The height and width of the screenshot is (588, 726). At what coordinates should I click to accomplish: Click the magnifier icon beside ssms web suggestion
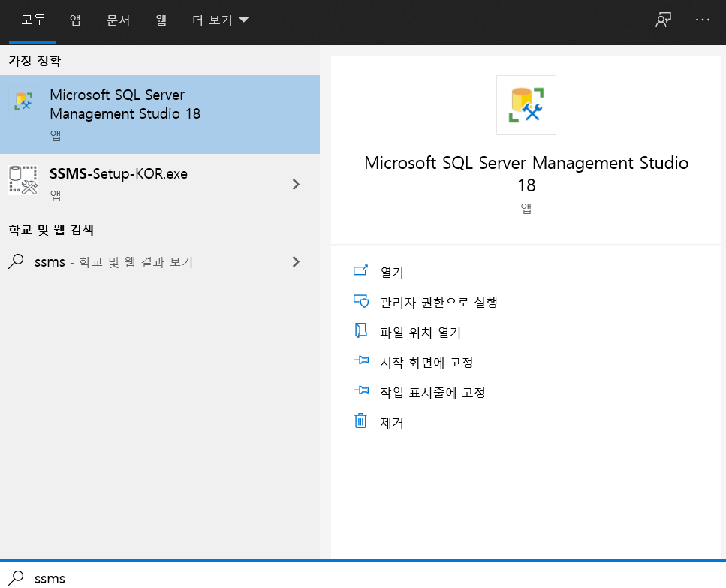[x=17, y=261]
